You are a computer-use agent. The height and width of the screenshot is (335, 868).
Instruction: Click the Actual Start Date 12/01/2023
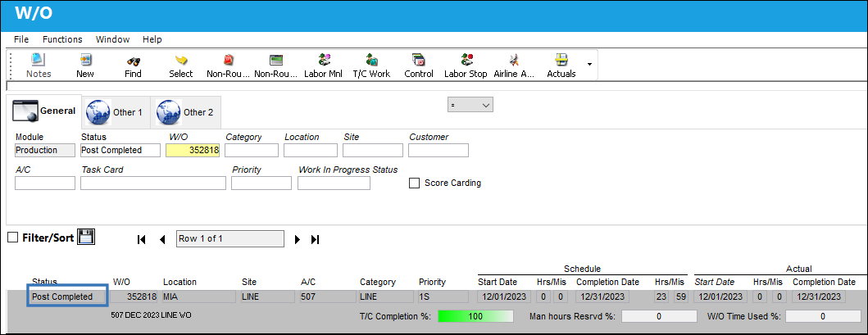720,297
